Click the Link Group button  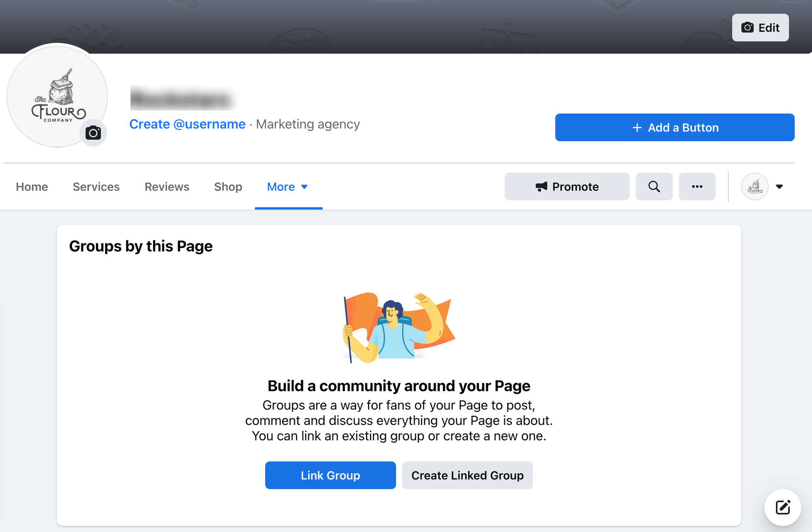330,475
